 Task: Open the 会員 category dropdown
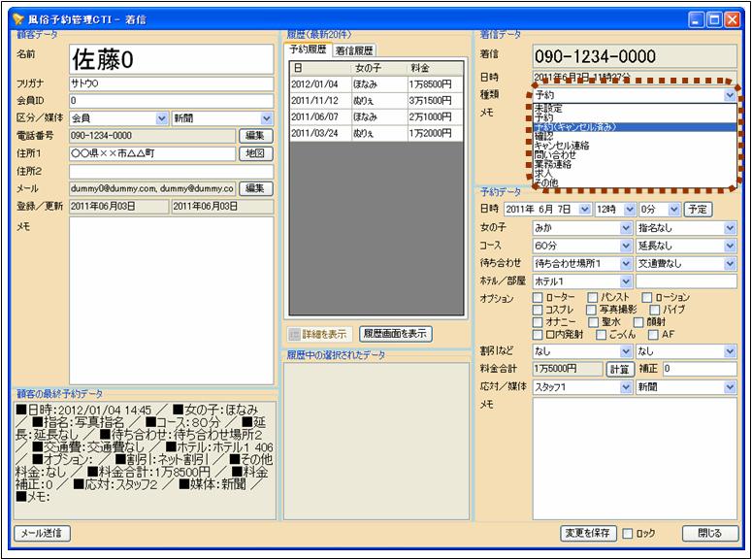(161, 118)
